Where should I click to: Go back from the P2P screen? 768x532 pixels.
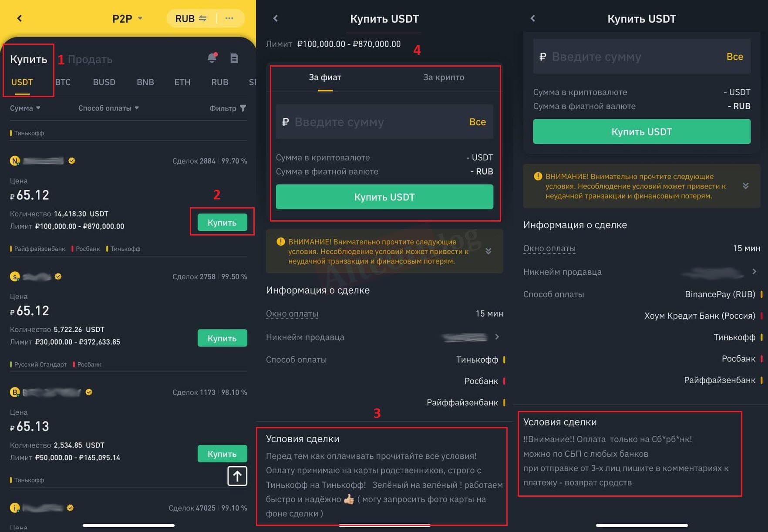19,18
